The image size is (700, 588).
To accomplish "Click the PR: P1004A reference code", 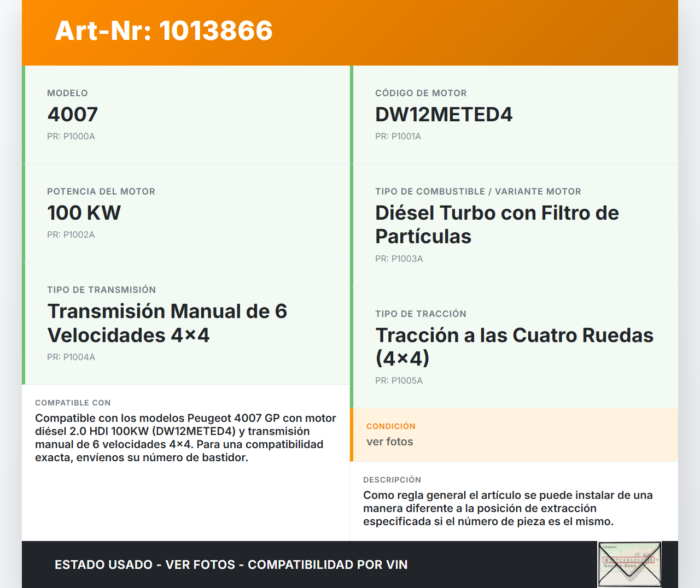I will click(71, 357).
